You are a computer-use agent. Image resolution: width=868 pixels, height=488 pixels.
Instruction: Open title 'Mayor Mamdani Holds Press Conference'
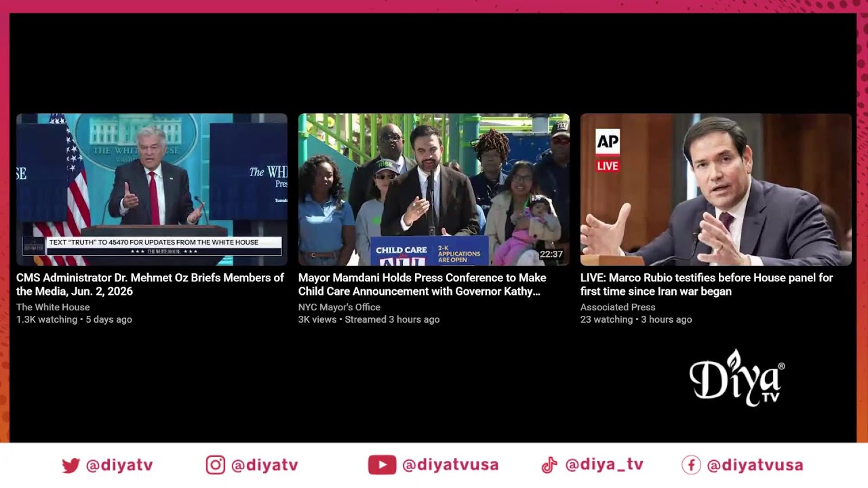pos(422,285)
